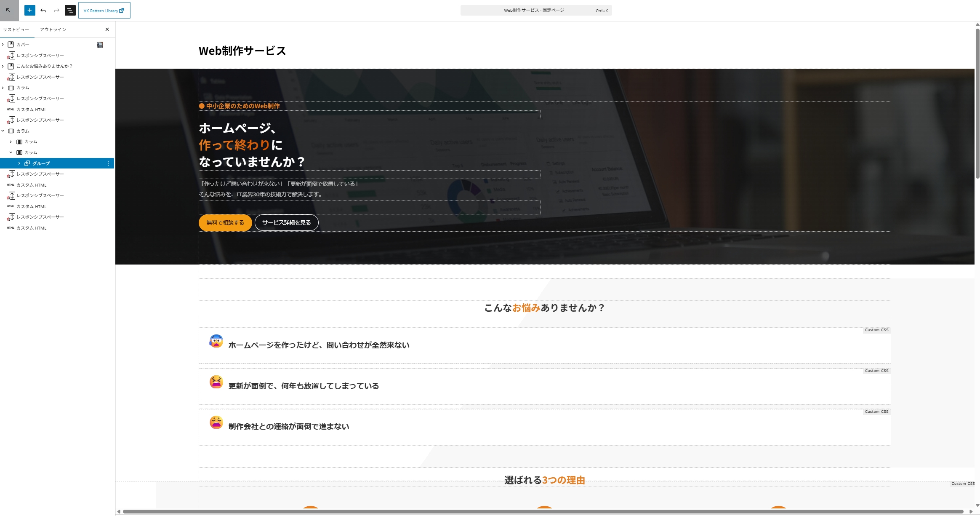Select the first カスタム HTML block in list view
Viewport: 980px width, 516px height.
click(32, 109)
